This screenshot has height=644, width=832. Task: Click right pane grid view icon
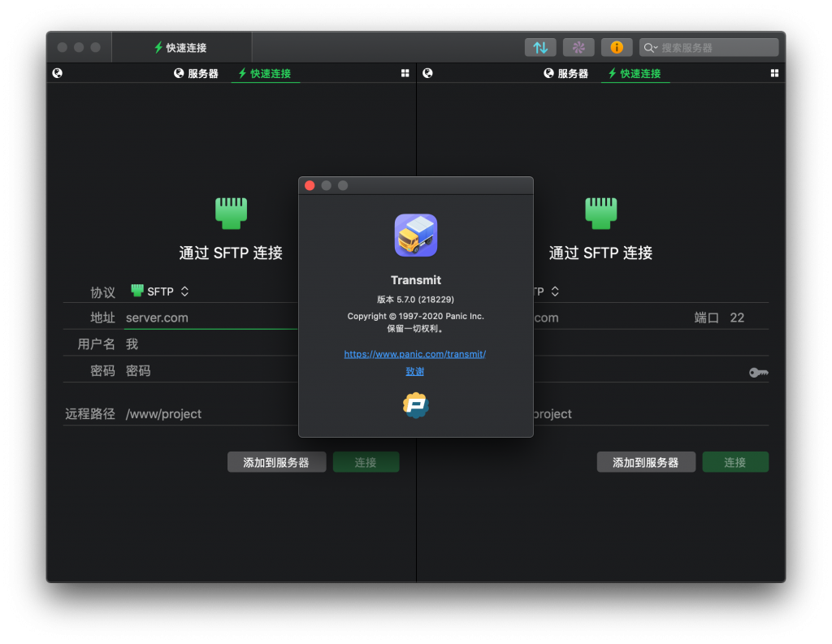(x=774, y=73)
